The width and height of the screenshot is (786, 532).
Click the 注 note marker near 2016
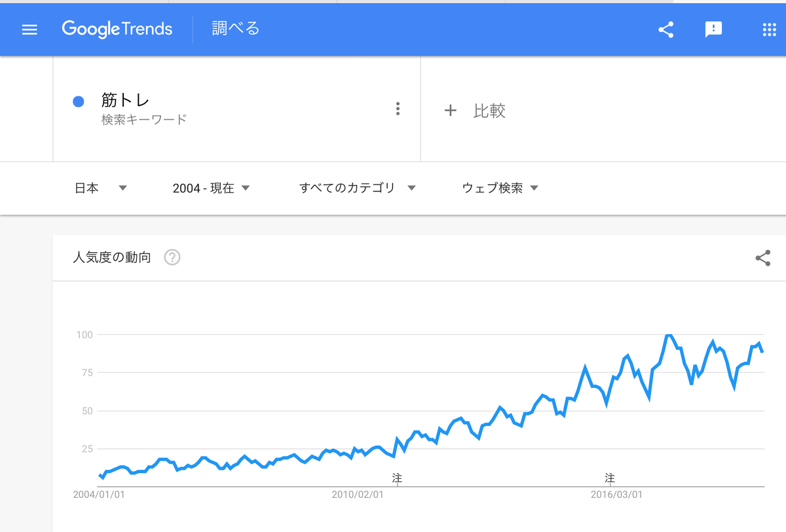click(610, 478)
